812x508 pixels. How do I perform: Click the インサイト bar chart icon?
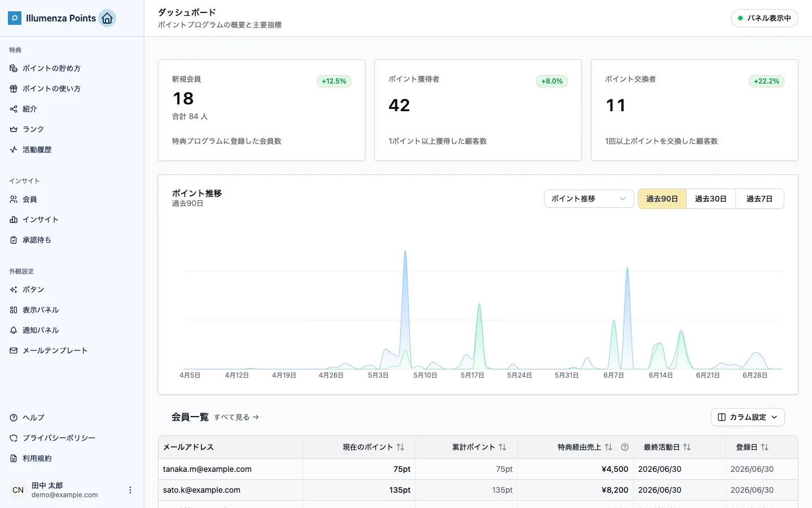point(14,220)
